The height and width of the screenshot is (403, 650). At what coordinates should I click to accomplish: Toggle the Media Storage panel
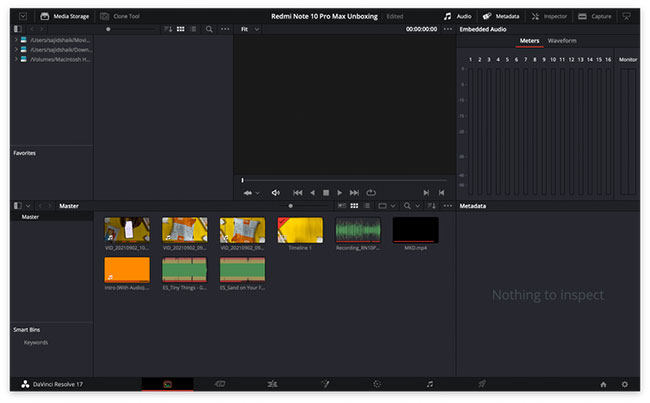pos(64,16)
